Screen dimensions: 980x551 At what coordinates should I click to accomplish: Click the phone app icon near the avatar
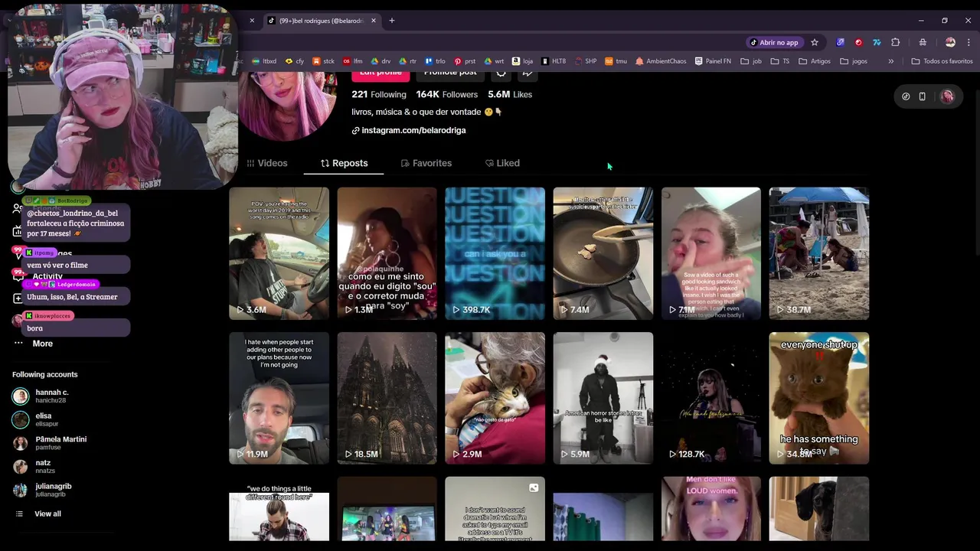(922, 96)
